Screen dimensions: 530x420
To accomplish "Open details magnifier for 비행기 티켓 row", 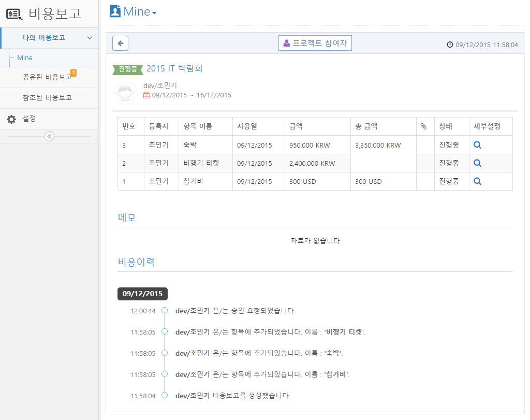I will (478, 163).
